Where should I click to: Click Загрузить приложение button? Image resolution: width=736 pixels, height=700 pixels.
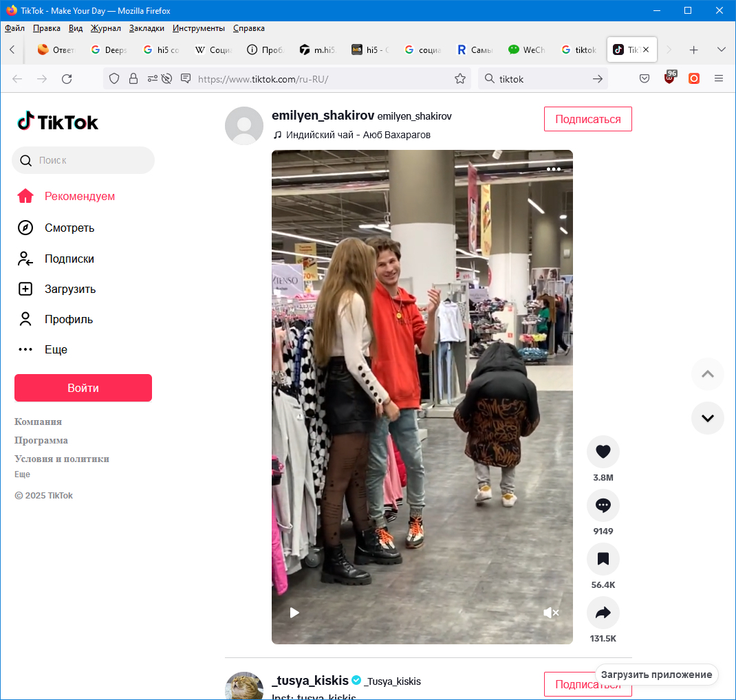[656, 675]
